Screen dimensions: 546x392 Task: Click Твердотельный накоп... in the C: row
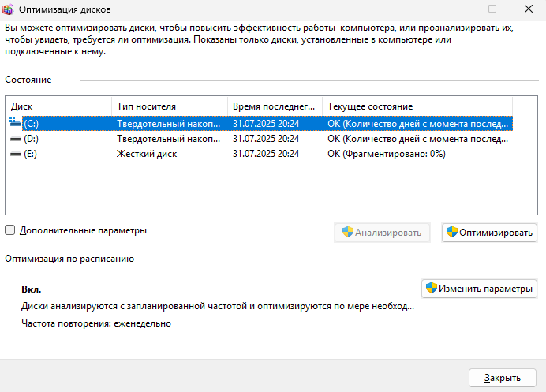click(169, 124)
